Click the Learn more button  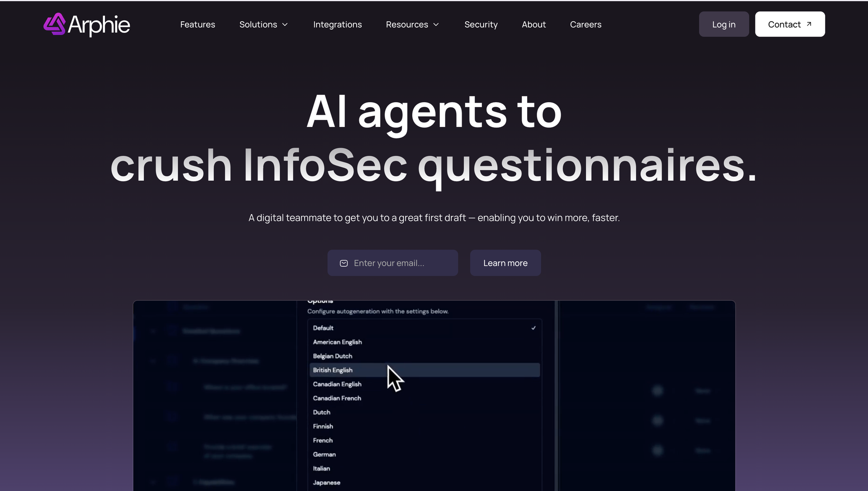point(505,263)
